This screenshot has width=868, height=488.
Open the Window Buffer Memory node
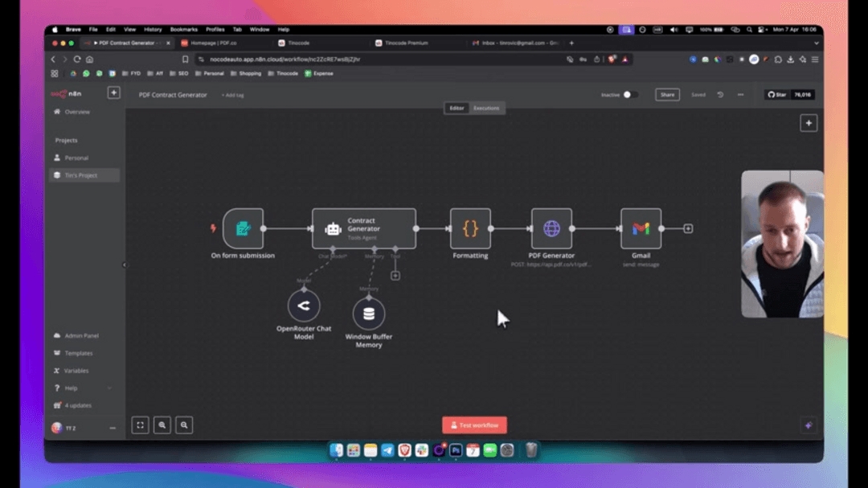click(369, 314)
